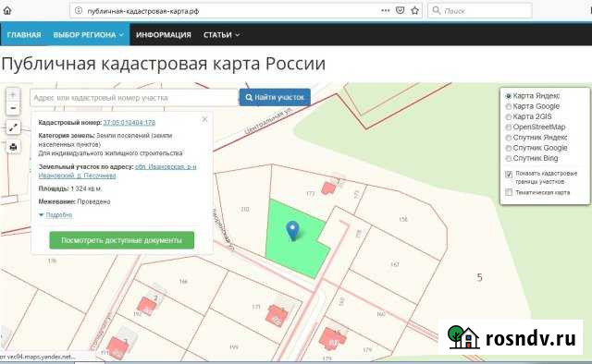
Task: Click the address or cadastral number search field
Action: coord(134,98)
